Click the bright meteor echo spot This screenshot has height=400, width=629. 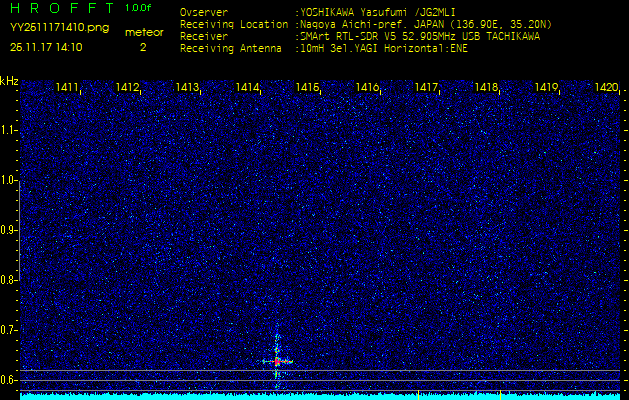tap(277, 361)
